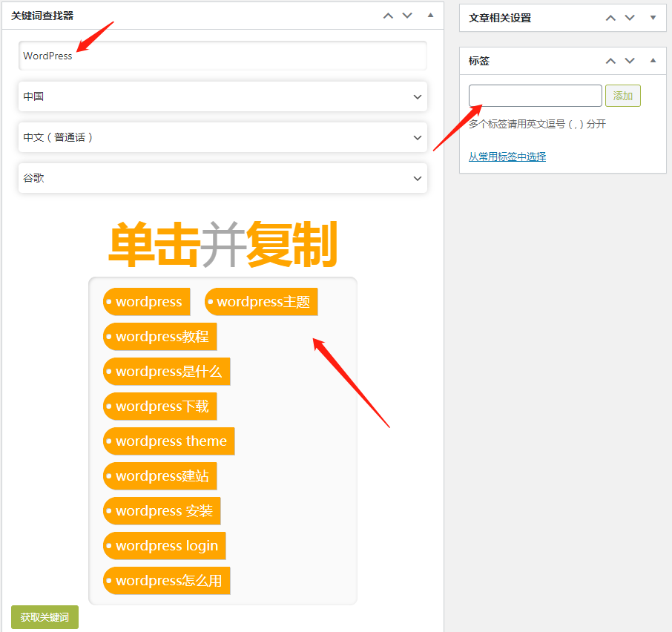Image resolution: width=672 pixels, height=632 pixels.
Task: Copy the wordpress教程 keyword
Action: (160, 336)
